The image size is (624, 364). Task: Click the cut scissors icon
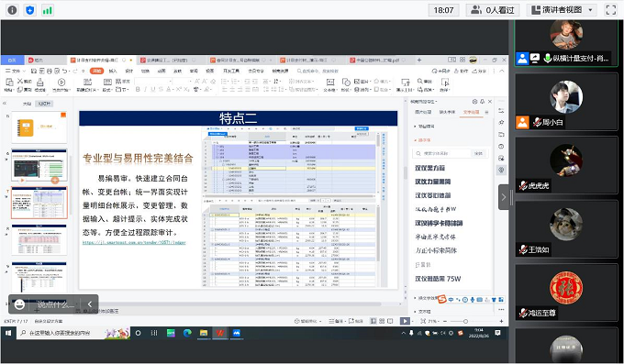point(20,82)
